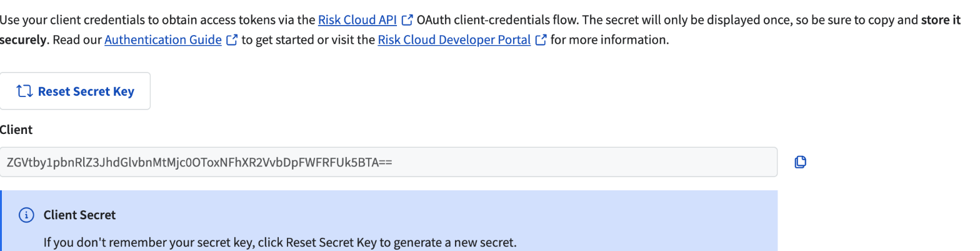The image size is (980, 251).
Task: Copy the Client ID with the copy icon
Action: (x=800, y=162)
